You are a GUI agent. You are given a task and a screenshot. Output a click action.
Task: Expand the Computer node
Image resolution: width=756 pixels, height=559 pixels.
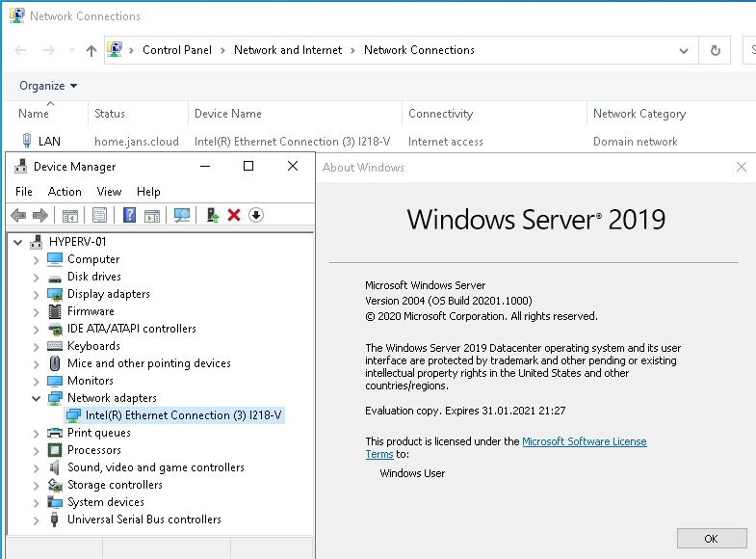(x=37, y=259)
